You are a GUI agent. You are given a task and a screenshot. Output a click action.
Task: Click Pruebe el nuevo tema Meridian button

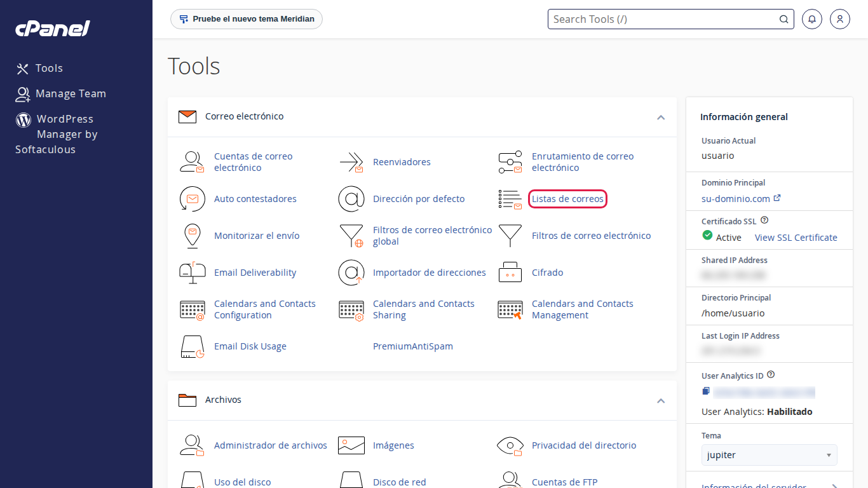(247, 19)
